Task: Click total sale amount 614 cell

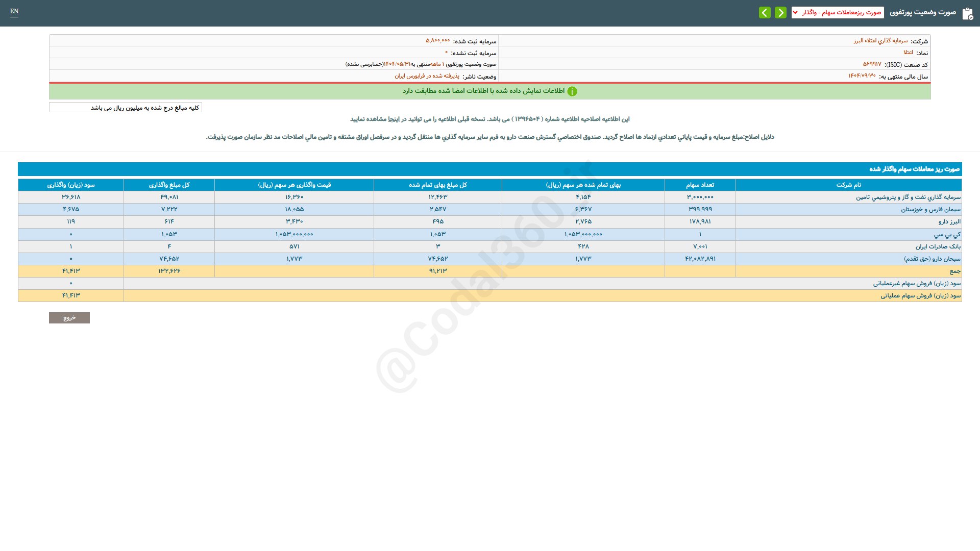Action: [x=169, y=221]
